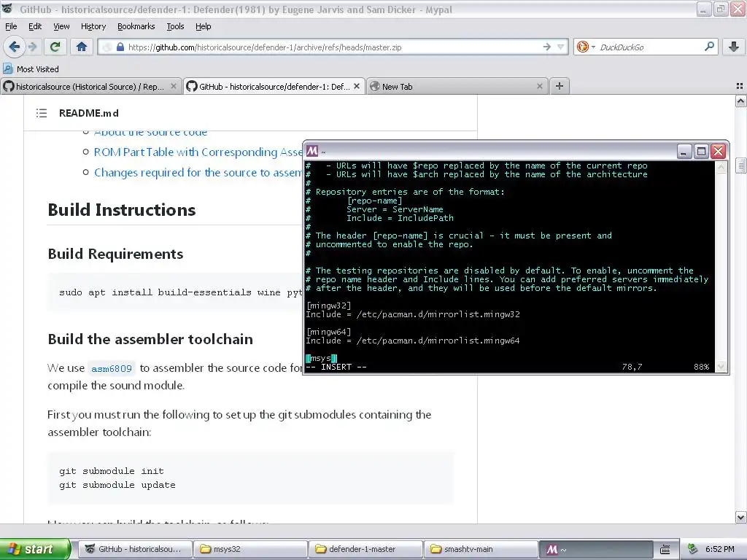
Task: Click the MSYS terminal taskbar button
Action: pyautogui.click(x=596, y=549)
